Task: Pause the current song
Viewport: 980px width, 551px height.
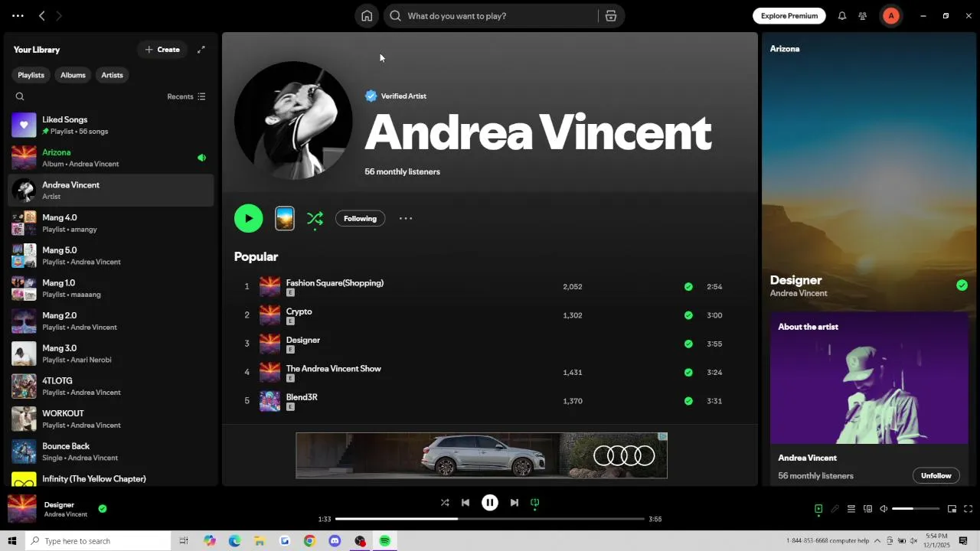Action: (490, 503)
